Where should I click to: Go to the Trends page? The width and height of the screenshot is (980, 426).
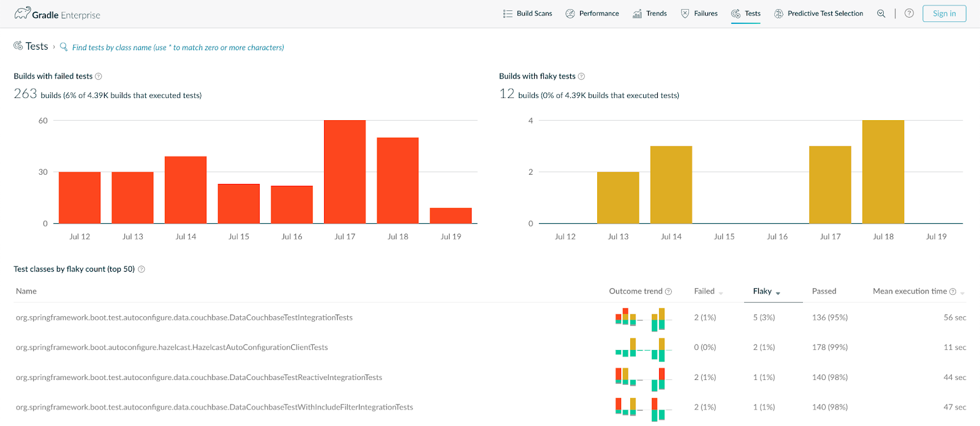point(649,13)
